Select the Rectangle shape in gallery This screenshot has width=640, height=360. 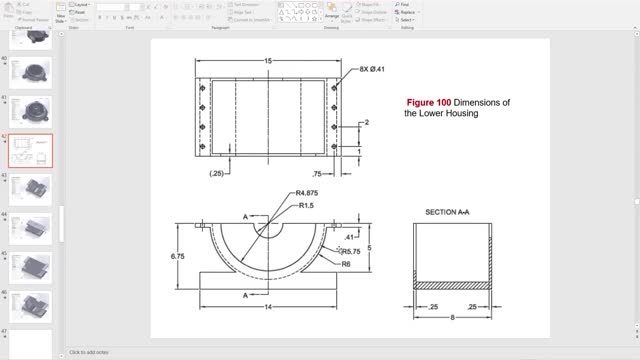(301, 5)
